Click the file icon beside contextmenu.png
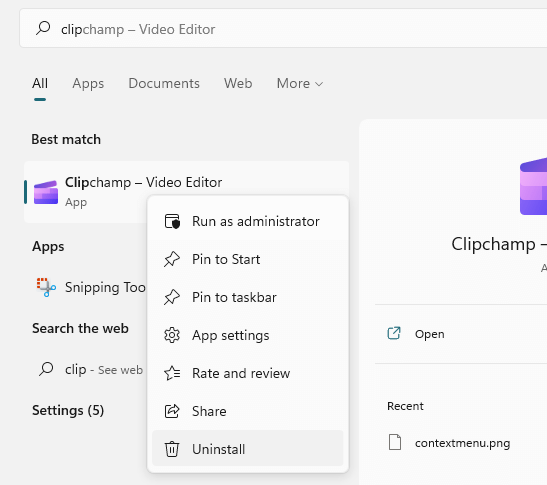547x485 pixels. tap(395, 442)
